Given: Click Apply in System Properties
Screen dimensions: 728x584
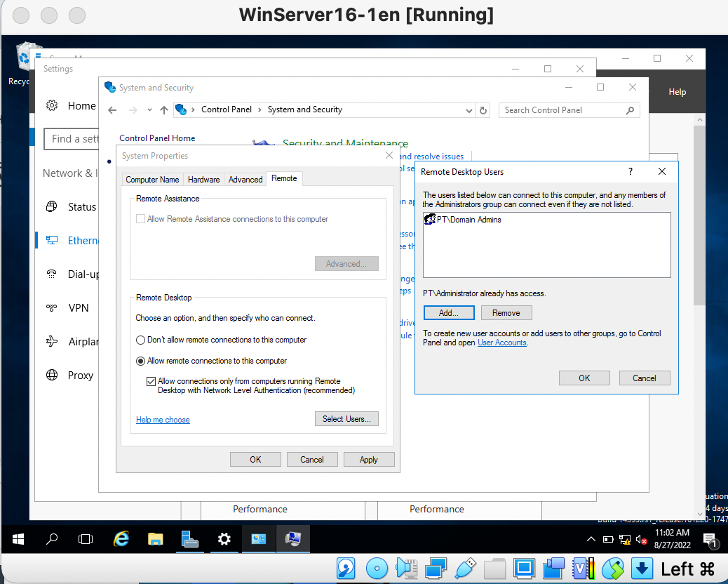Looking at the screenshot, I should [369, 460].
